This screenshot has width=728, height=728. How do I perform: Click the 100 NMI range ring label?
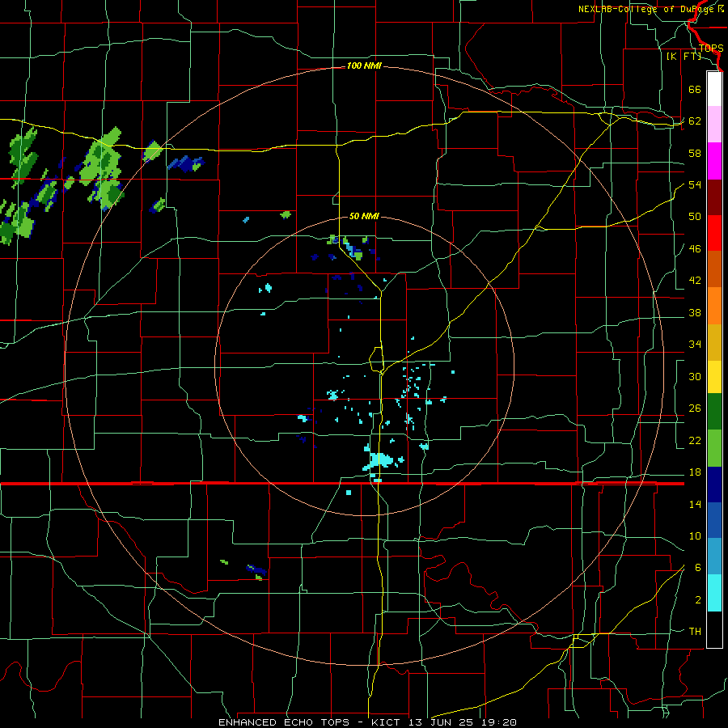click(x=364, y=66)
